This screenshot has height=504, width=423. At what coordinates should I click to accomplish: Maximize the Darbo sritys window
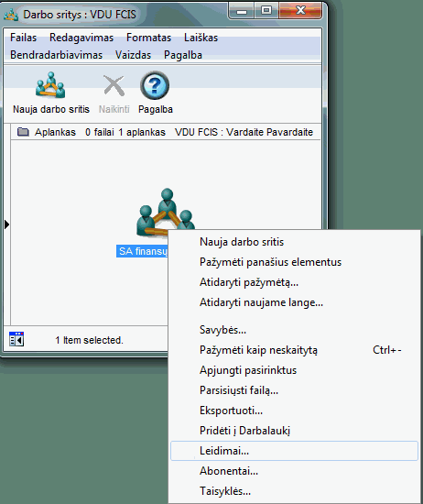click(266, 11)
